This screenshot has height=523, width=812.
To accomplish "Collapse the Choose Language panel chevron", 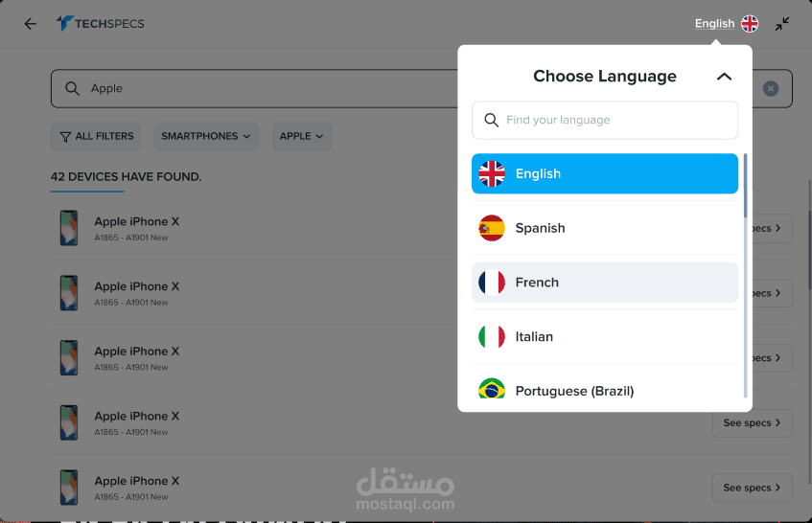I will (x=724, y=77).
